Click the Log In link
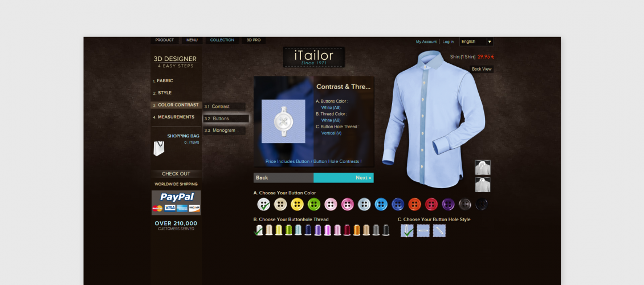 [x=448, y=42]
